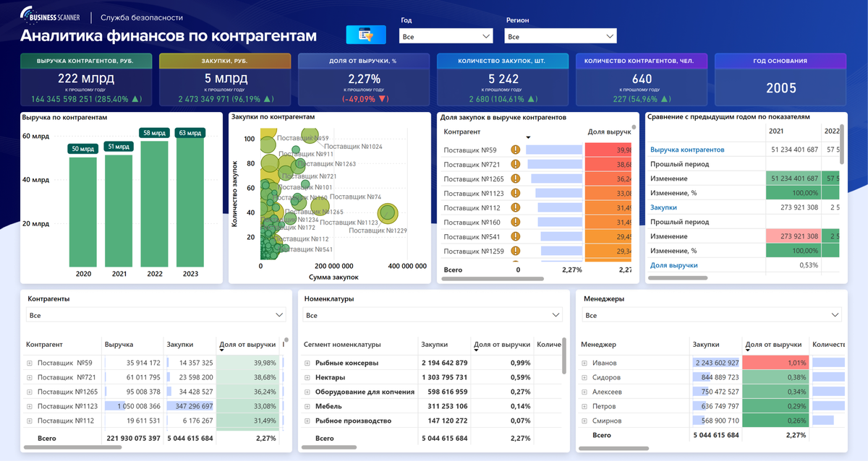Screen dimensions: 868x461
Task: Click the blue export report icon beside the title
Action: click(x=365, y=34)
